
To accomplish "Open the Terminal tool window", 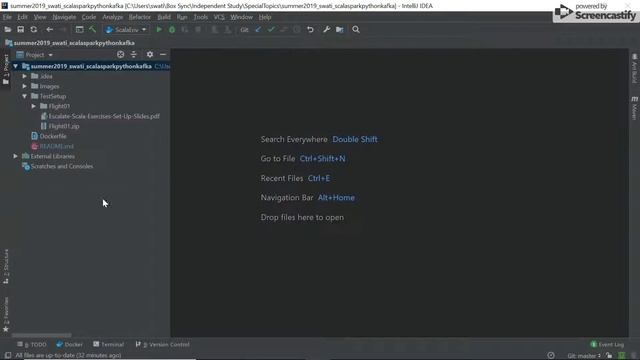I will click(x=109, y=344).
